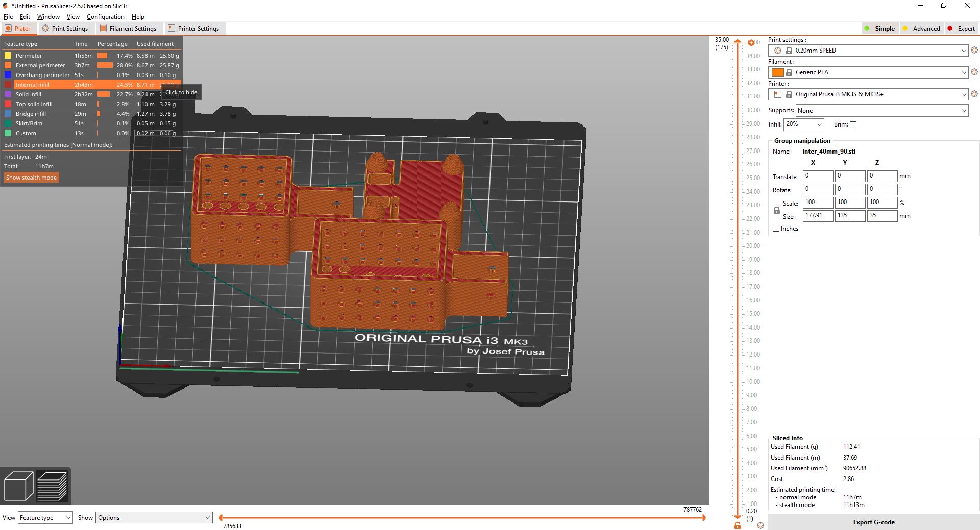Open the layer slider settings cog
The image size is (980, 530).
tap(761, 525)
